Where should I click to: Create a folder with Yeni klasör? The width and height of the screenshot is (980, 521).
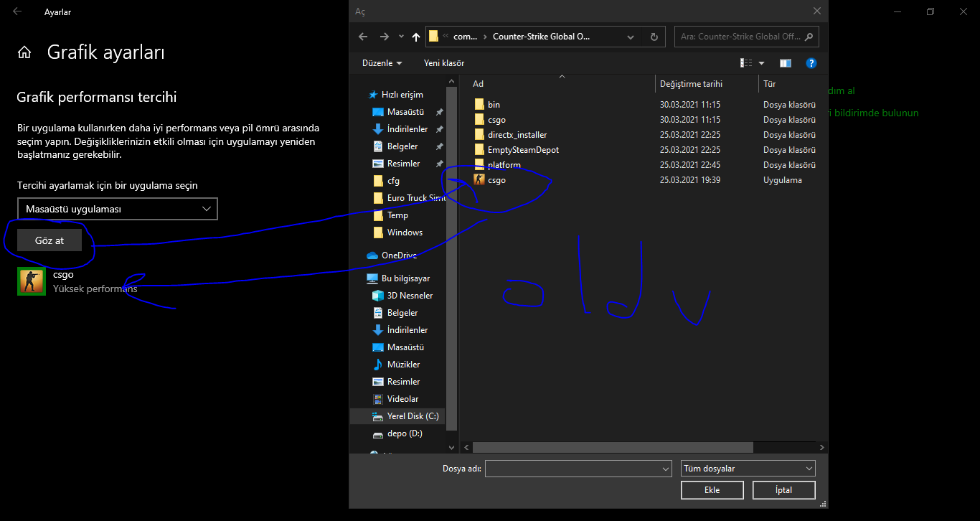point(444,63)
